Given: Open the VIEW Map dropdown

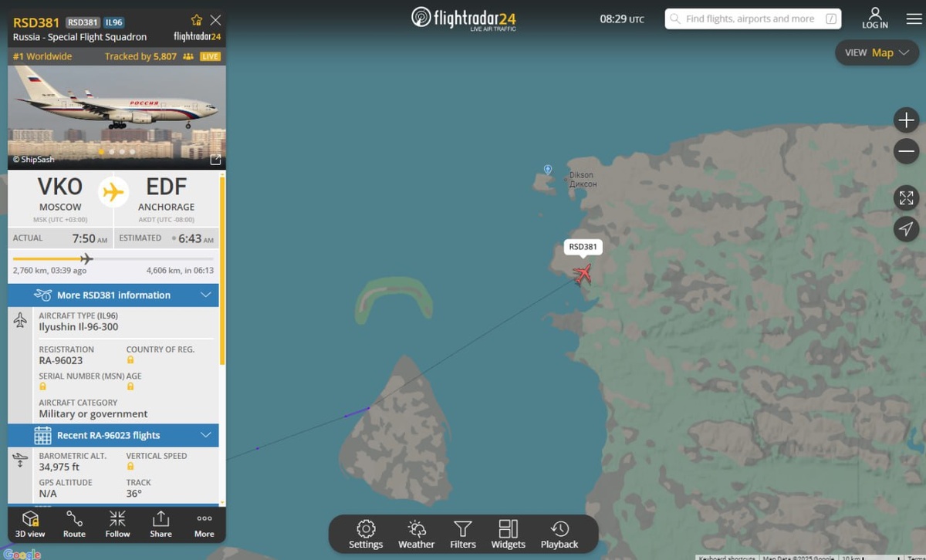Looking at the screenshot, I should 877,52.
